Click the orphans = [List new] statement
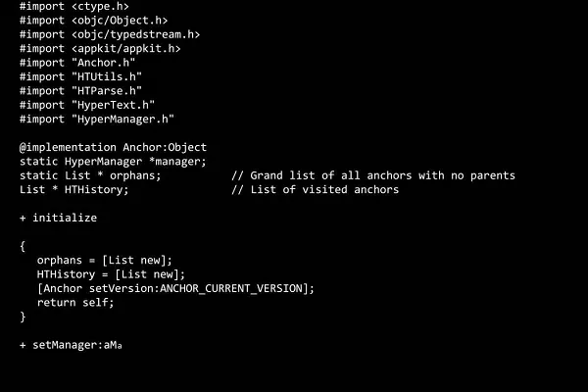This screenshot has width=588, height=392. [x=104, y=260]
